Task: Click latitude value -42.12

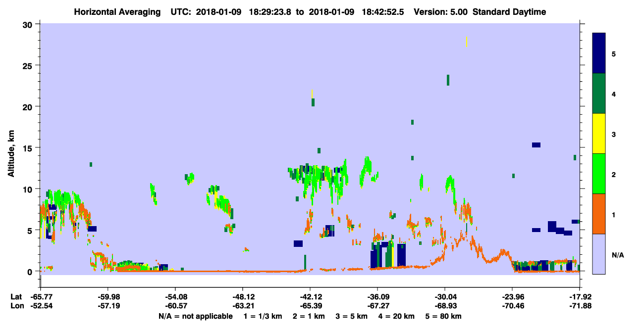Action: click(310, 297)
